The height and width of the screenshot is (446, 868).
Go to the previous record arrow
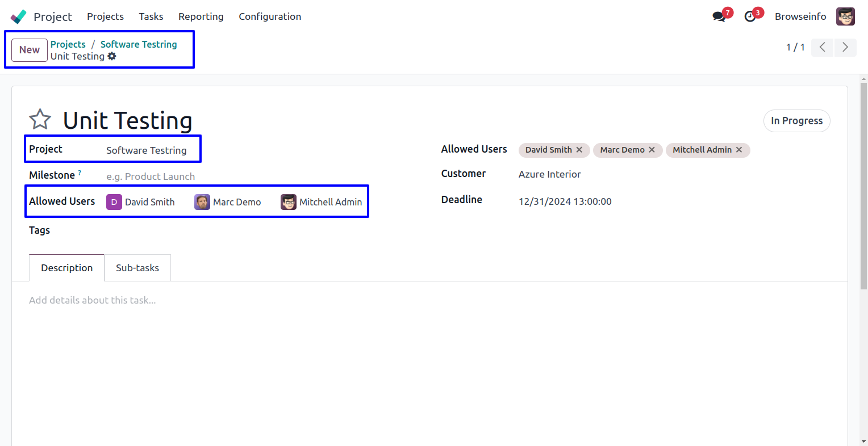click(822, 47)
